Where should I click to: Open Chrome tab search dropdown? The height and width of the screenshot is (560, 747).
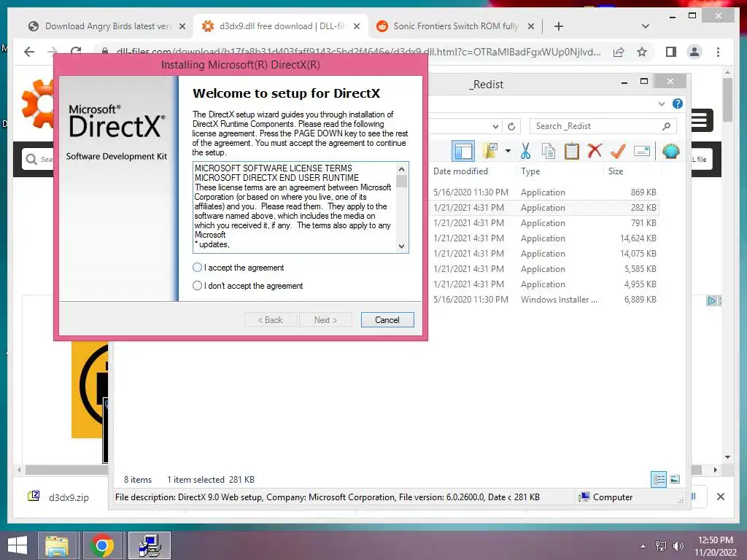pos(645,26)
